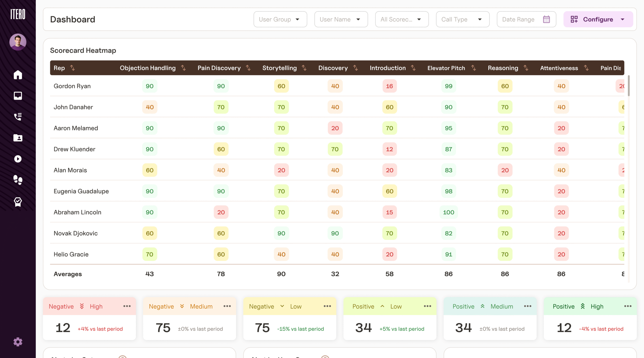Click Gordon Ryan's Elevator Pitch score 99
644x358 pixels.
(449, 86)
